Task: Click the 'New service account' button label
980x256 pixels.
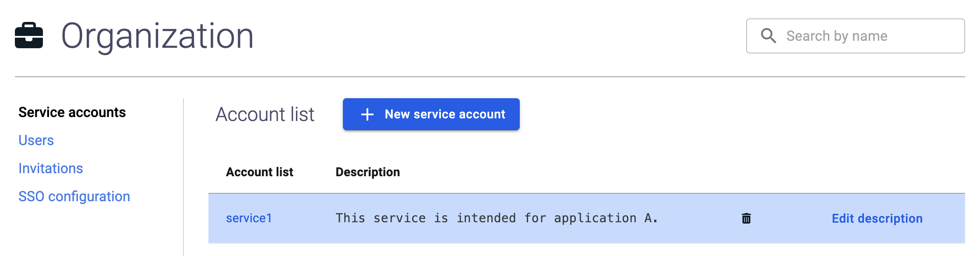Action: 445,114
